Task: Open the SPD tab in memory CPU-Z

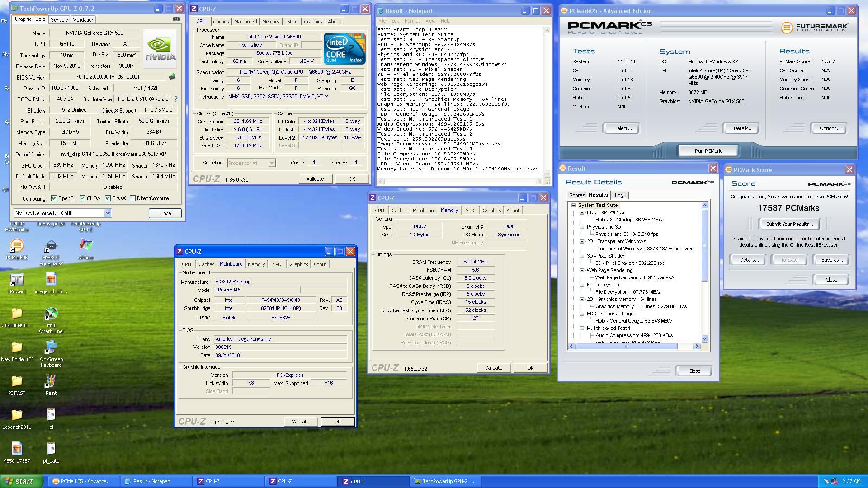Action: [x=470, y=211]
